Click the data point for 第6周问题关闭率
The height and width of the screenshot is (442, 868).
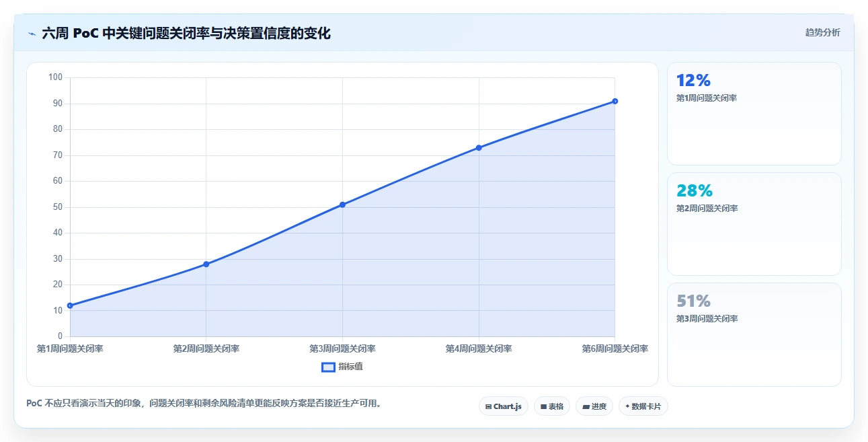(x=615, y=101)
